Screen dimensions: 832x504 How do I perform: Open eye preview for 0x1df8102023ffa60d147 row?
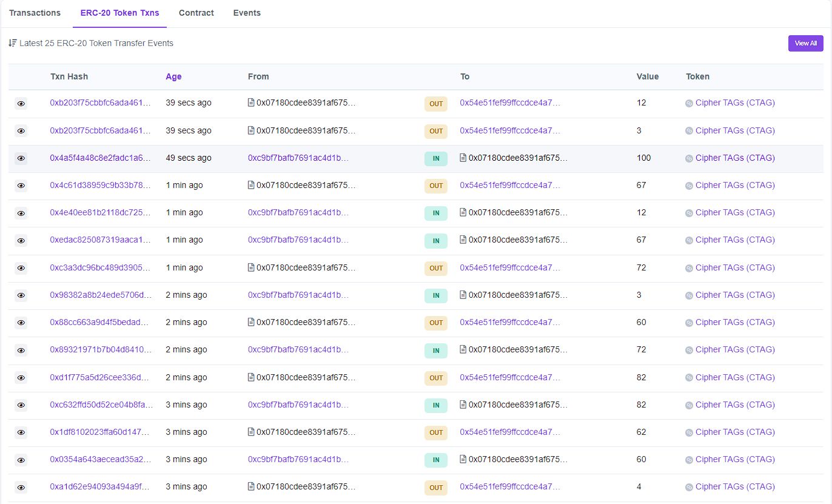21,432
